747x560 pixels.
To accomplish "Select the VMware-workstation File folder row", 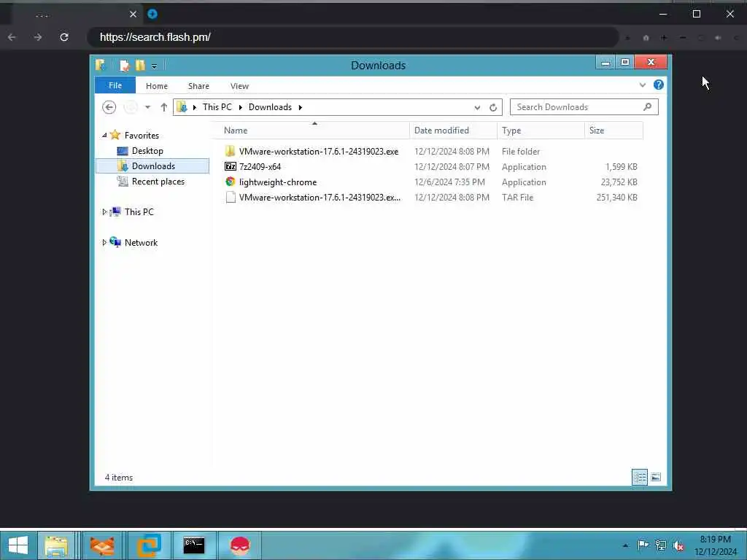I will pos(431,152).
